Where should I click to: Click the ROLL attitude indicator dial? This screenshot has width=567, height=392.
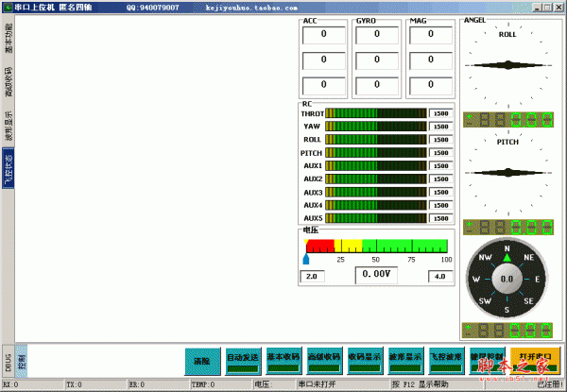[508, 65]
